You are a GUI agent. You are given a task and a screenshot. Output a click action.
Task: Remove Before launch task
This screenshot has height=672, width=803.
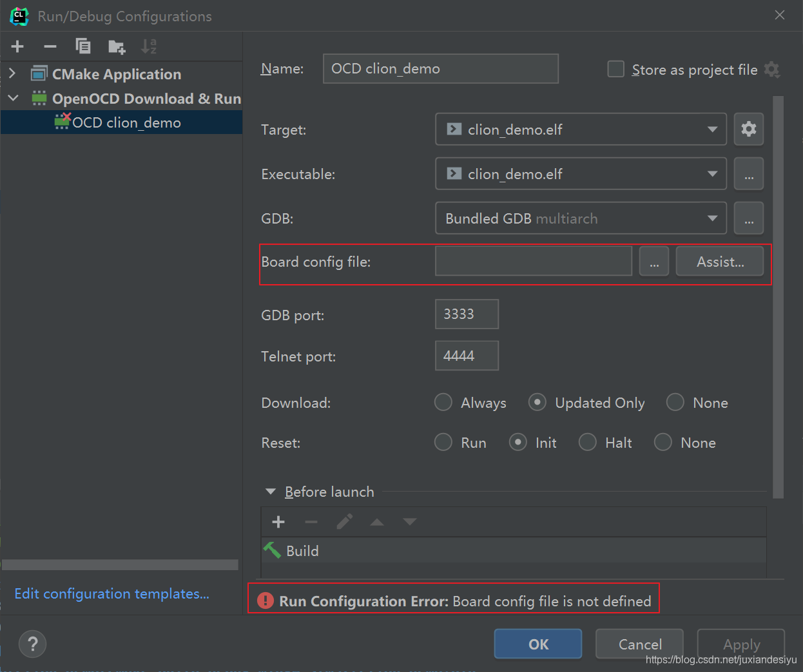point(311,522)
